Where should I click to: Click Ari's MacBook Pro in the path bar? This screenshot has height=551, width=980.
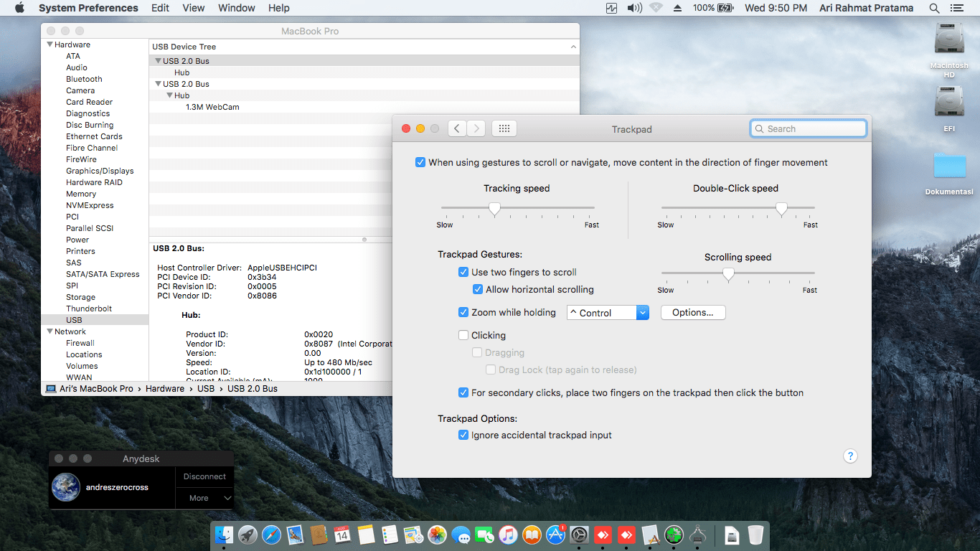90,388
